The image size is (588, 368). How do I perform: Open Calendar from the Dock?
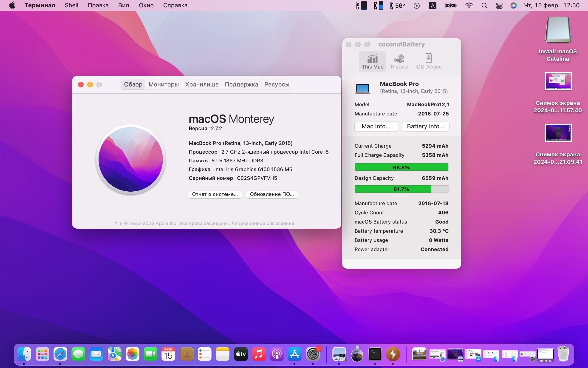click(168, 354)
